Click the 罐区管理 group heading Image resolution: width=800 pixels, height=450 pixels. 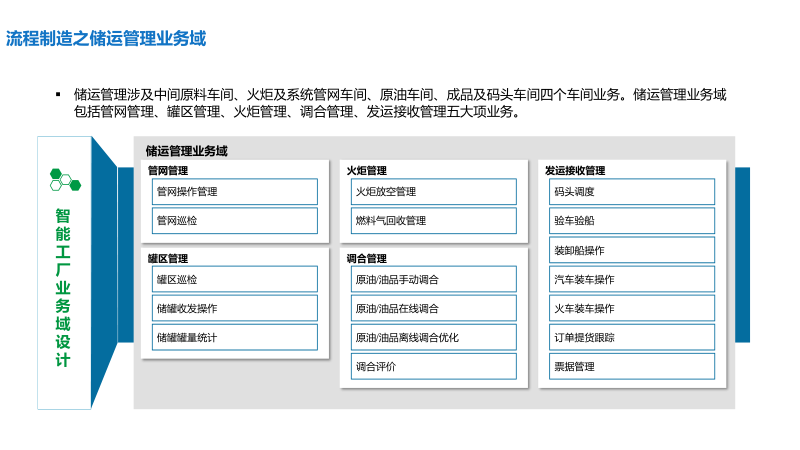click(x=168, y=258)
